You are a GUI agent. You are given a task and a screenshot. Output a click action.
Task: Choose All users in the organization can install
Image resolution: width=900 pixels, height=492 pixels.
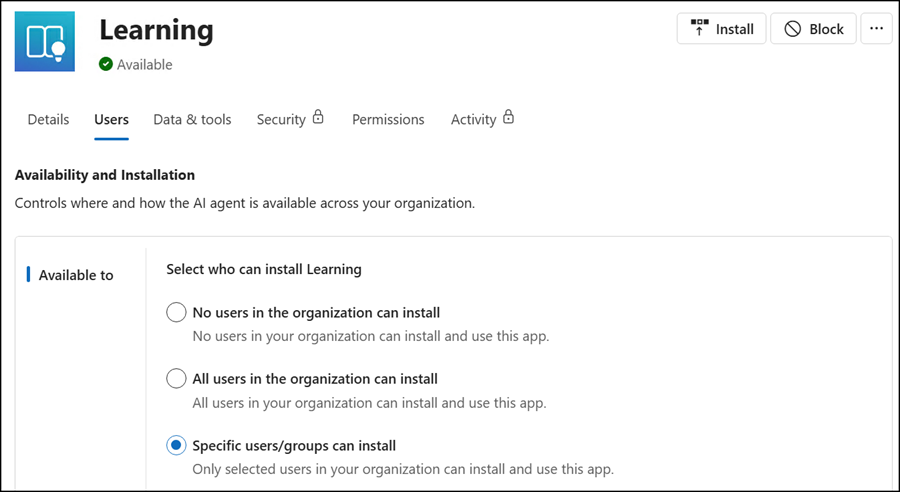pos(176,379)
